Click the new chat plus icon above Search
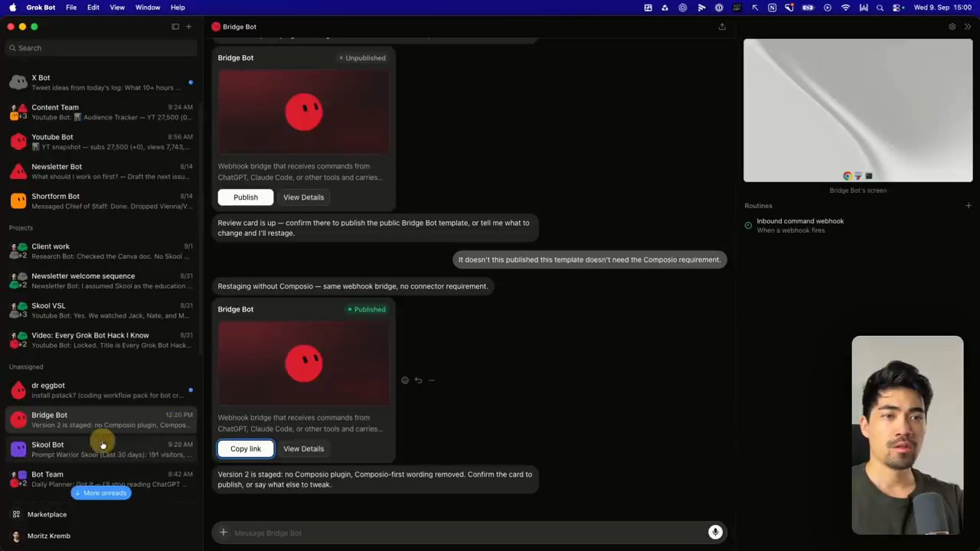The width and height of the screenshot is (980, 551). click(189, 27)
